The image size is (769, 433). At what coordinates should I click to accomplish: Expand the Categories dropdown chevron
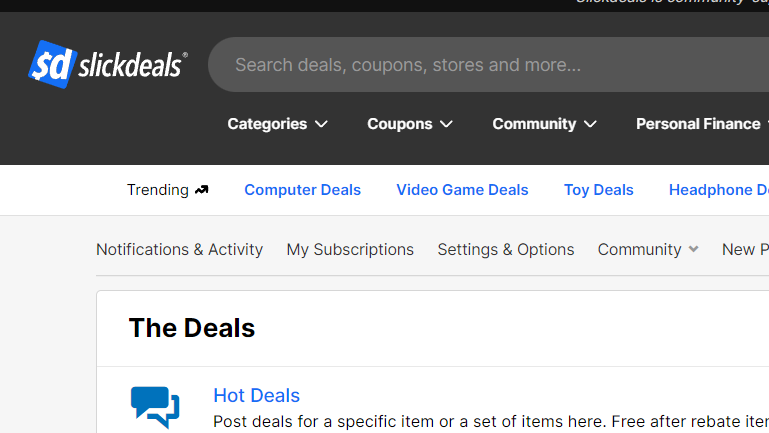point(321,124)
